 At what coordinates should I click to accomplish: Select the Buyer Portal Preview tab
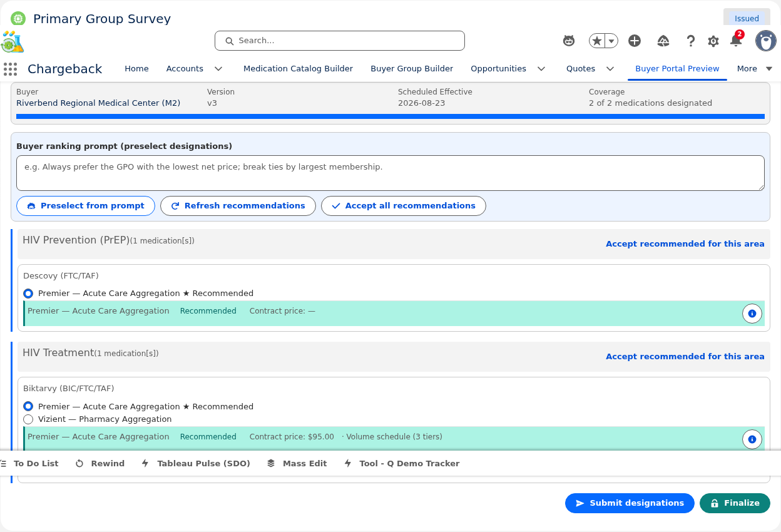click(677, 69)
